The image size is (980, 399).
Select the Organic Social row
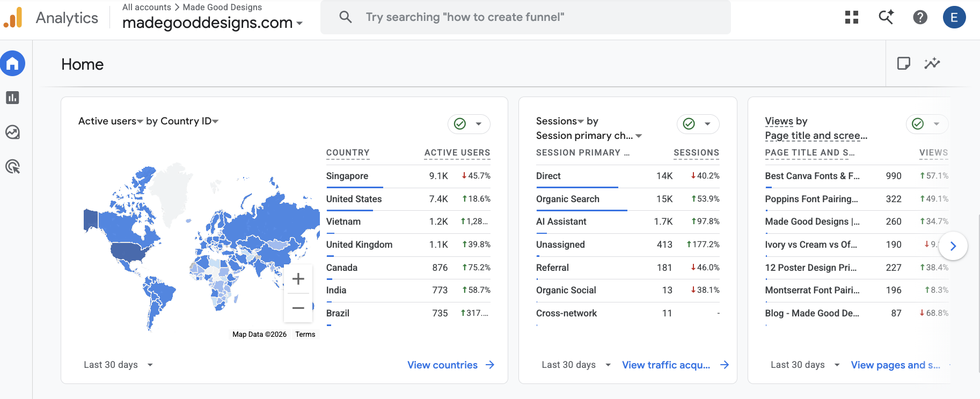628,290
